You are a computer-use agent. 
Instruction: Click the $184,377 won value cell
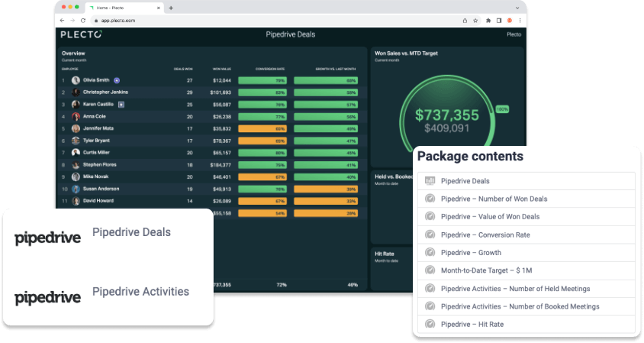click(x=221, y=165)
